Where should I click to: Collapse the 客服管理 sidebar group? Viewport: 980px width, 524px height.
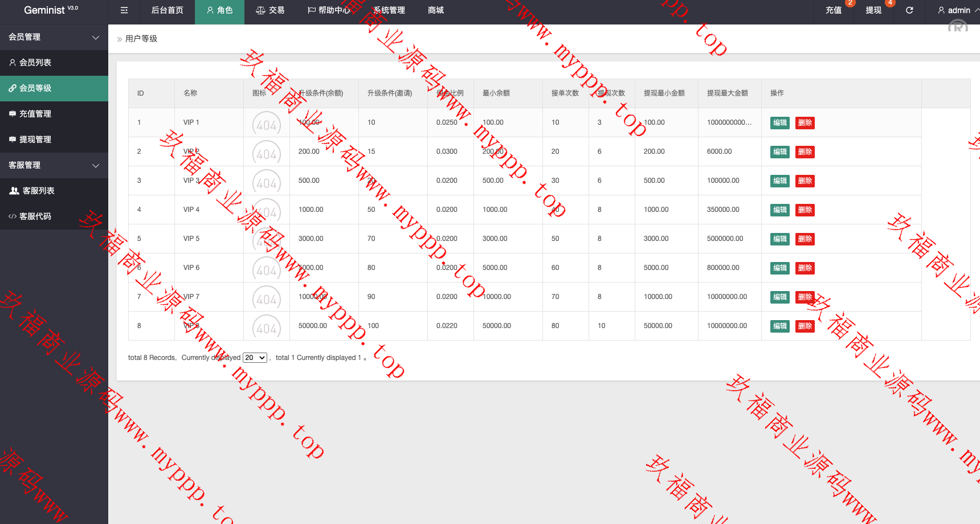pos(54,165)
